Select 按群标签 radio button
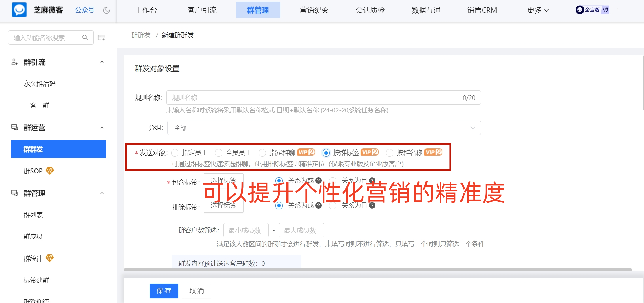The height and width of the screenshot is (303, 644). (326, 153)
